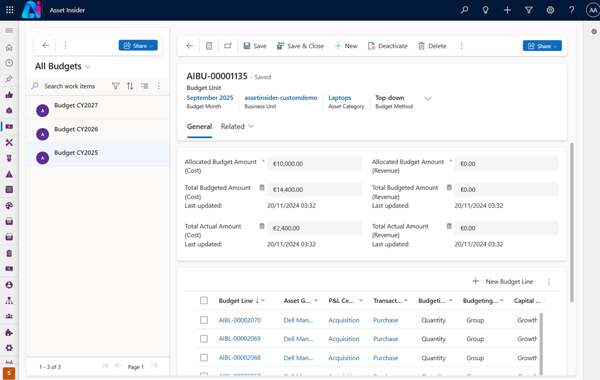Open subgrid more commands dots
This screenshot has height=380, width=600.
(548, 282)
